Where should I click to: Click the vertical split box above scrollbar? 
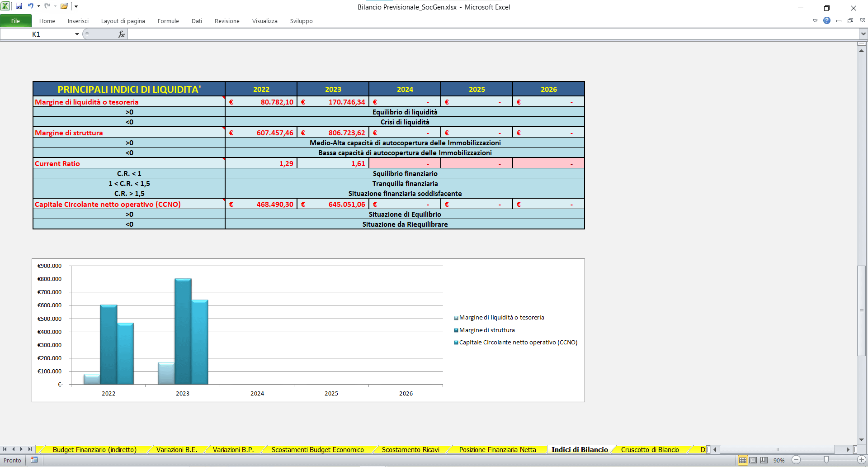click(x=862, y=44)
